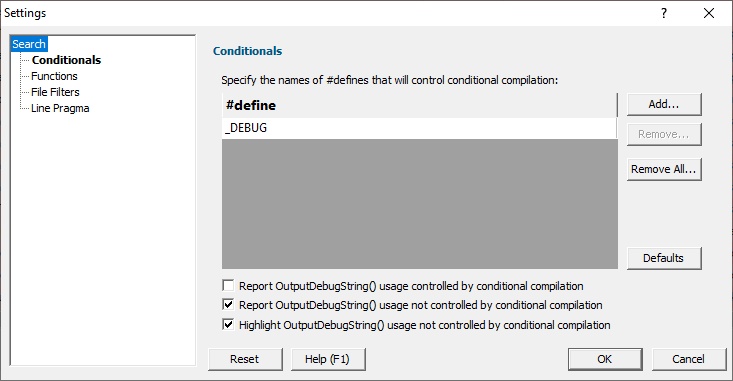The height and width of the screenshot is (381, 733).
Task: Click the Remove All... button
Action: tap(664, 169)
